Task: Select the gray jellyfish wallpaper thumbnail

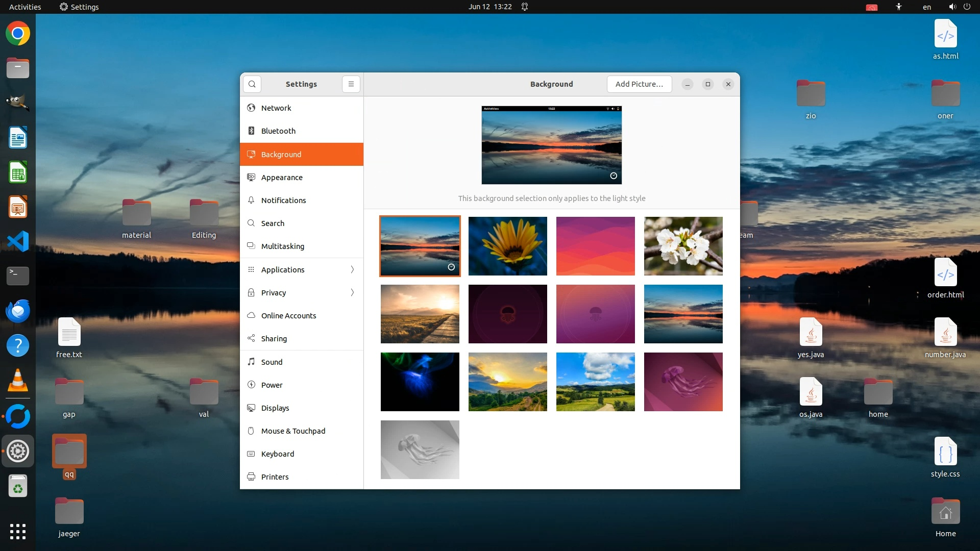Action: 420,449
